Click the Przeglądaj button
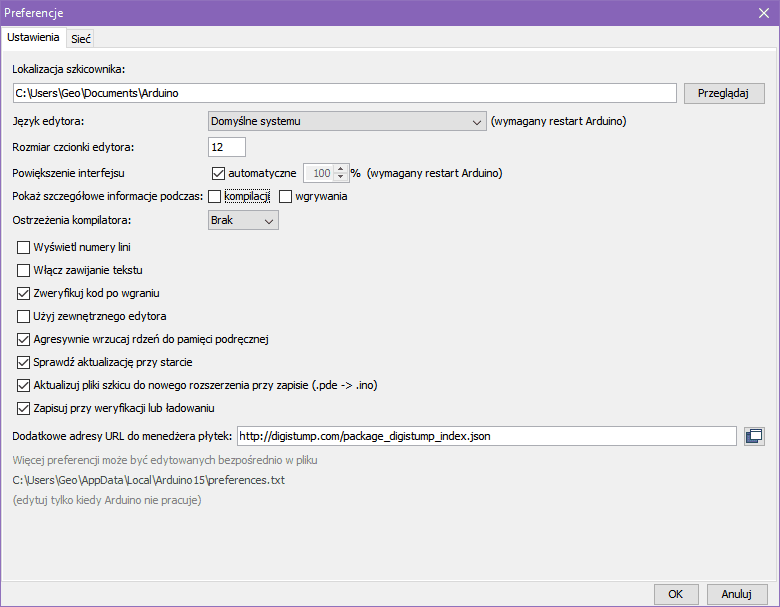Viewport: 780px width, 607px height. [x=724, y=93]
